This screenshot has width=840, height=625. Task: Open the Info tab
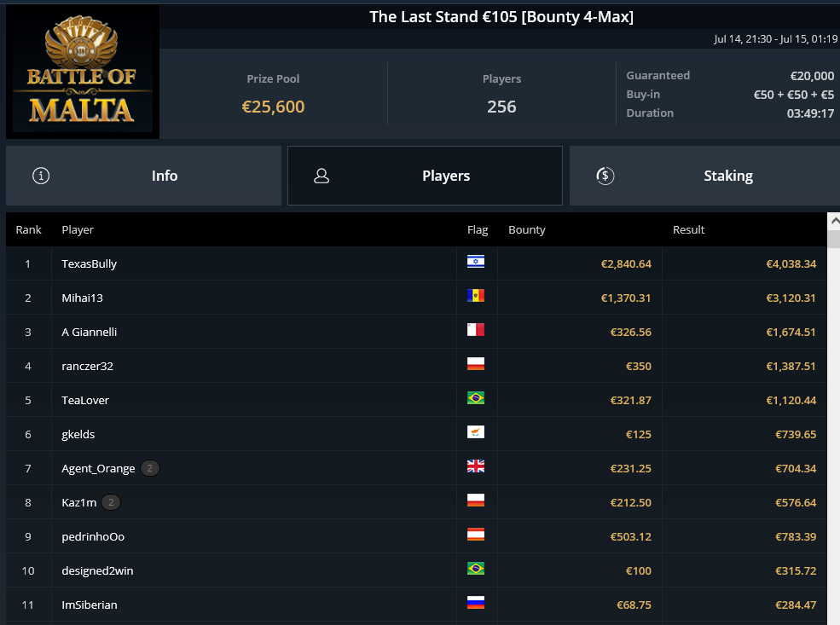(x=143, y=176)
